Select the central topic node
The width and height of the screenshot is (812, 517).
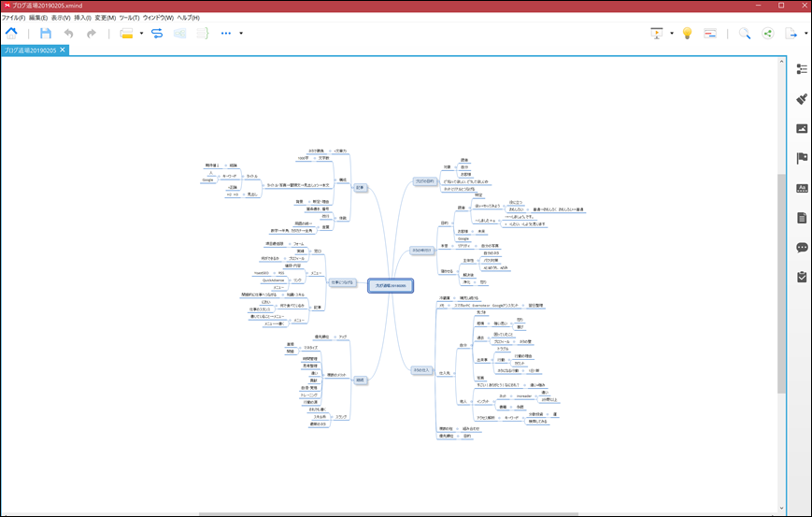[x=391, y=285]
